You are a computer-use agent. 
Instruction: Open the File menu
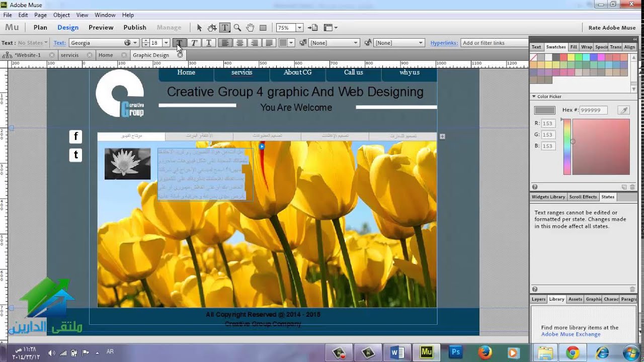tap(8, 15)
